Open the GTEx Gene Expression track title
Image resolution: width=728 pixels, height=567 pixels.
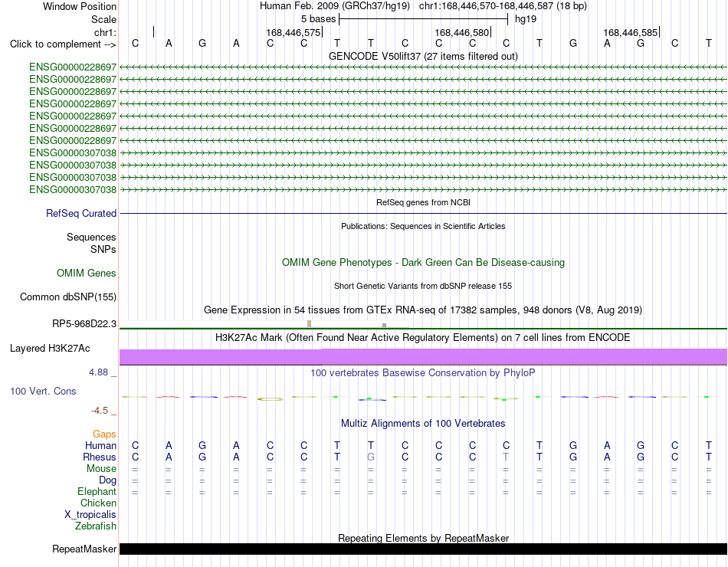[x=423, y=310]
